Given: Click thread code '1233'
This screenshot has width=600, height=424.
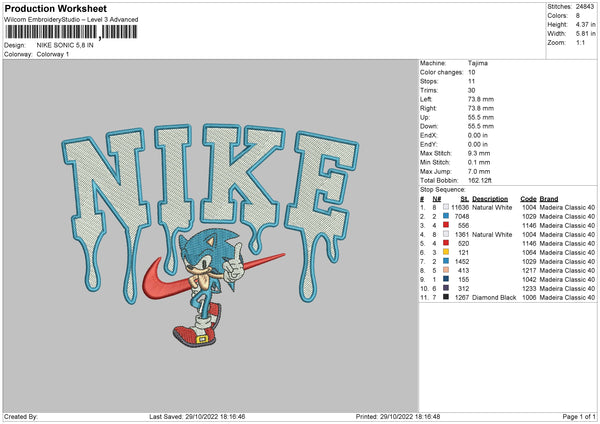Looking at the screenshot, I should pyautogui.click(x=529, y=289).
